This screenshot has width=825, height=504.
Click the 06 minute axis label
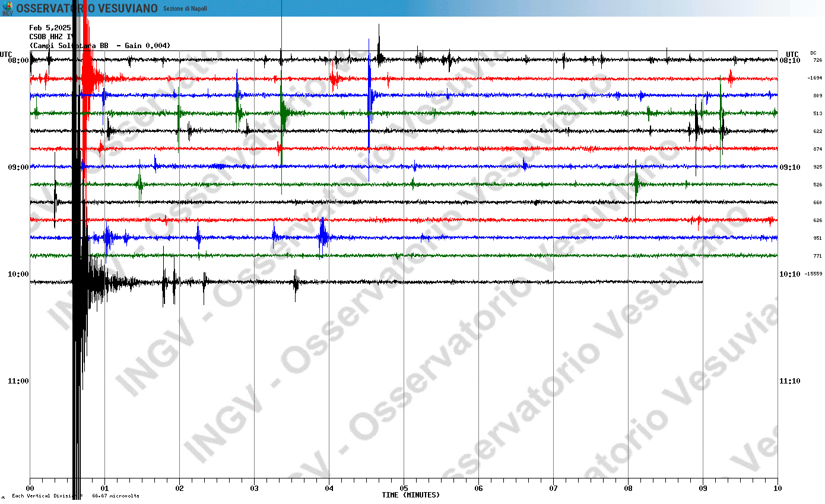[479, 489]
